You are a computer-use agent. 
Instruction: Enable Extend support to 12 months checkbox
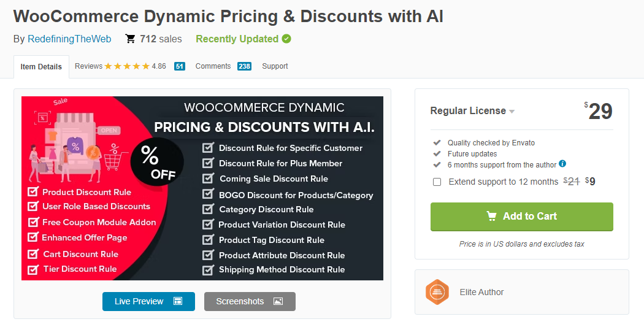click(437, 182)
